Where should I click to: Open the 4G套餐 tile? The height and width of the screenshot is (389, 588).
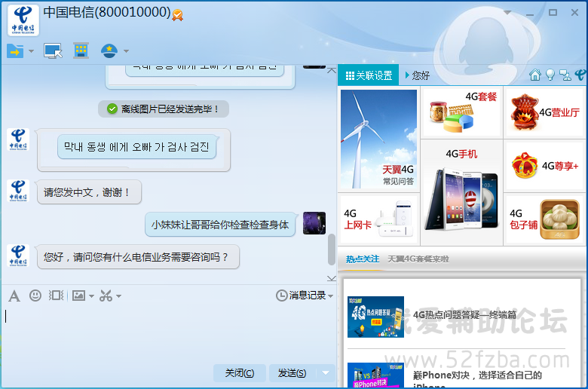point(461,112)
